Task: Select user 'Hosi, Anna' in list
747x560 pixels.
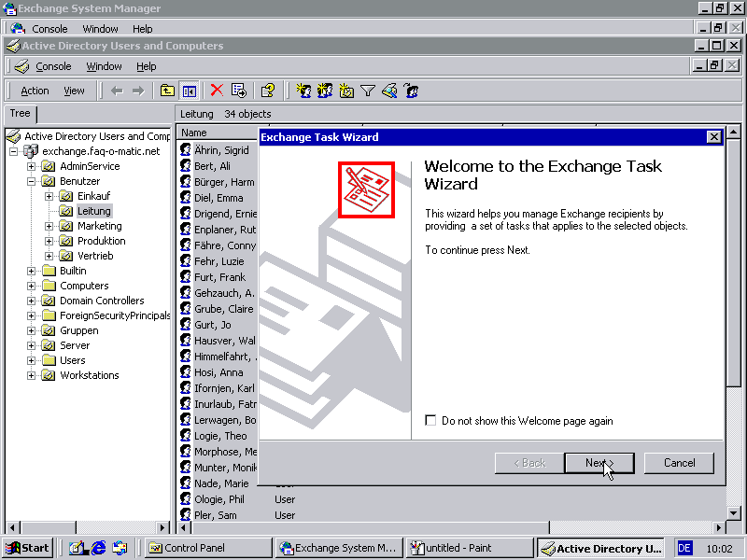Action: [218, 372]
